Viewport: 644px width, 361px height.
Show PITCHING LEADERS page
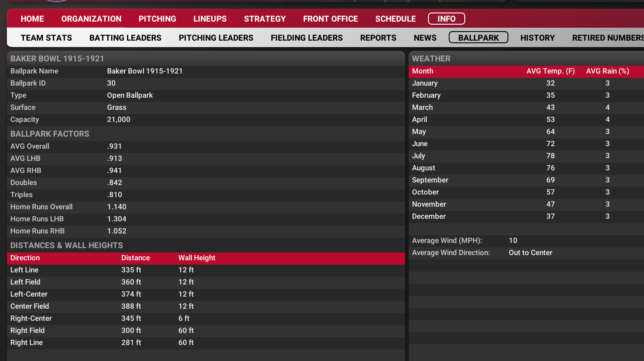(x=216, y=38)
